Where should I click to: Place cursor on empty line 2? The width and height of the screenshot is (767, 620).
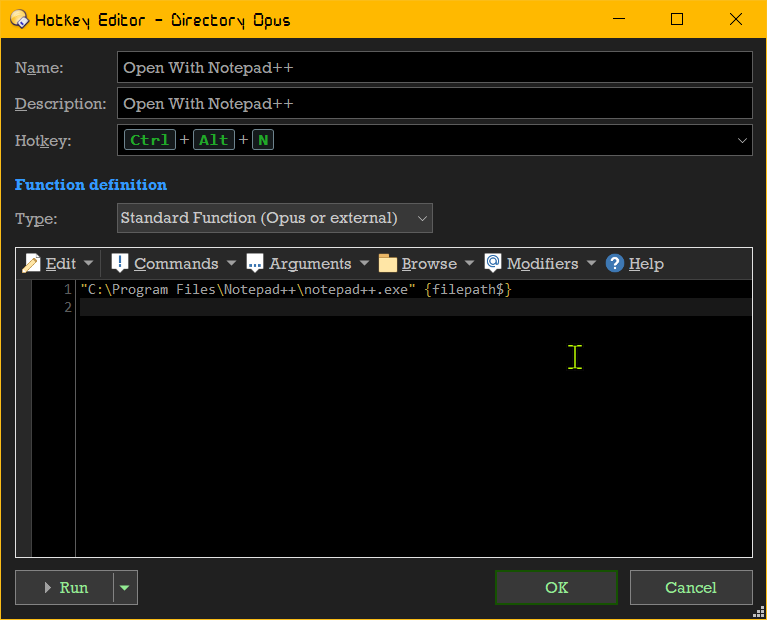[415, 307]
